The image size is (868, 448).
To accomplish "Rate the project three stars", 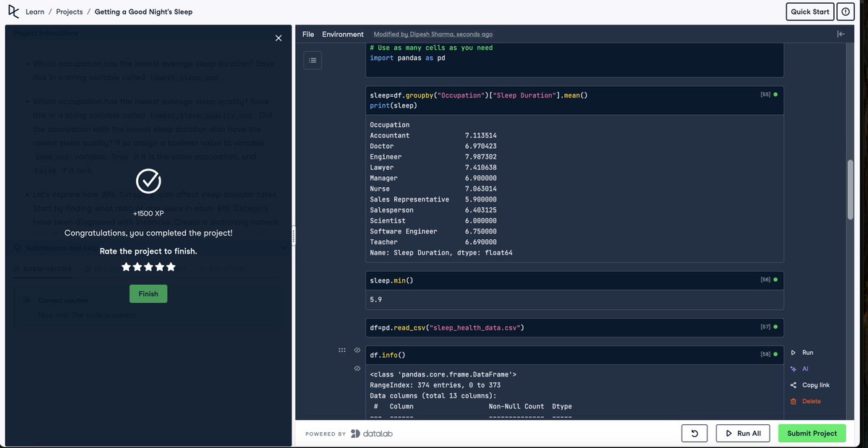I will coord(148,267).
